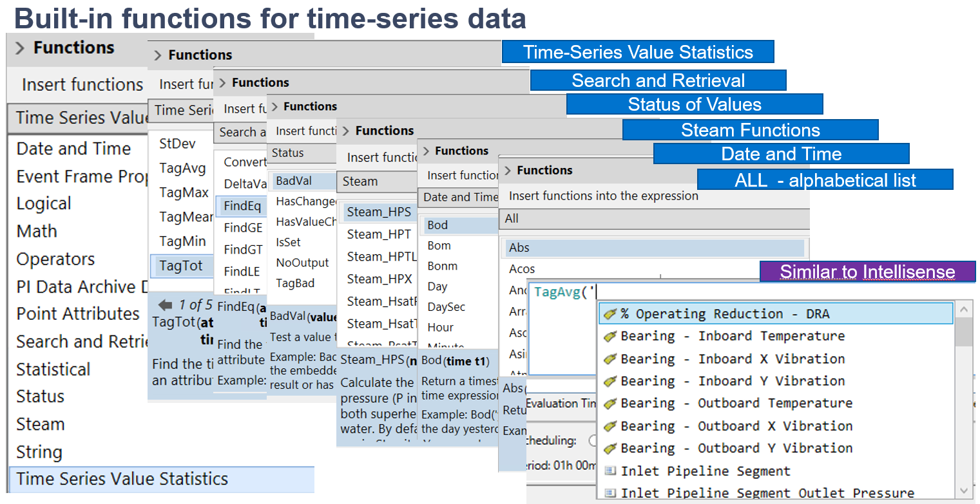Select the radio button beside Scheduling
The height and width of the screenshot is (504, 980).
[593, 442]
